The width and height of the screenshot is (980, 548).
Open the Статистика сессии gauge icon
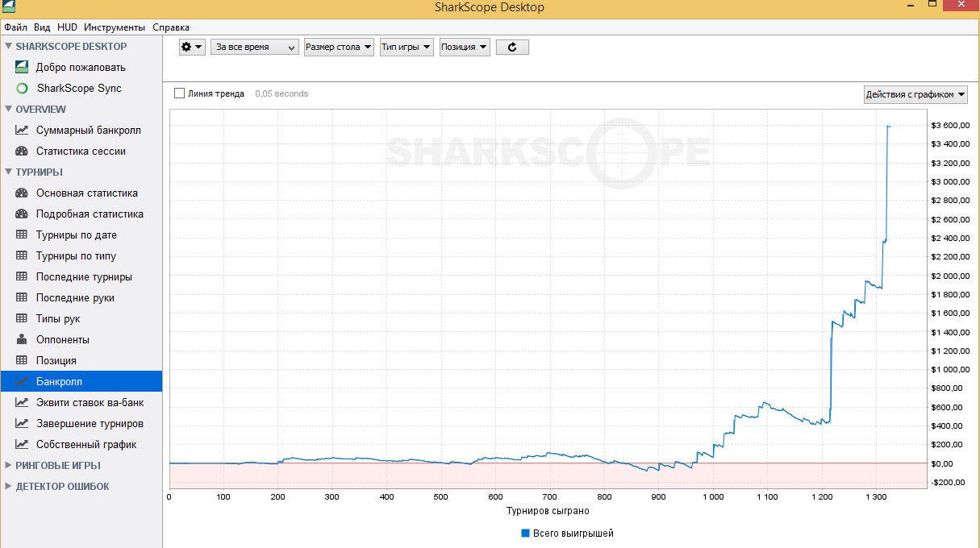pos(22,151)
